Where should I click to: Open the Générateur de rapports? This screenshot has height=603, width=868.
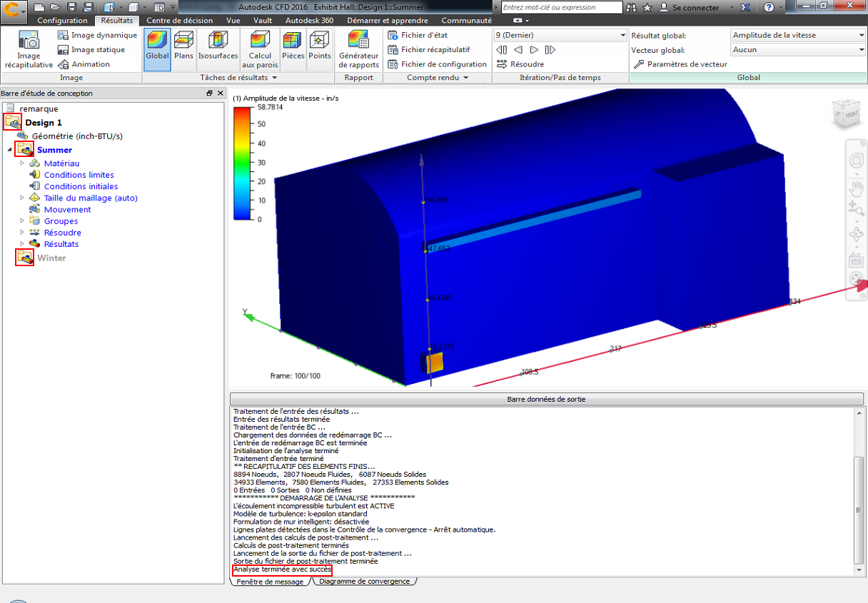tap(358, 49)
